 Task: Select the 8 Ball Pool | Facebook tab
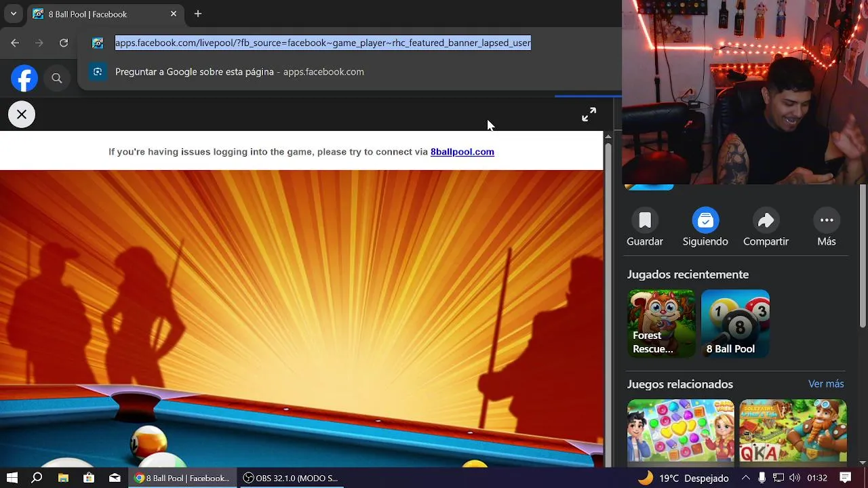(105, 14)
